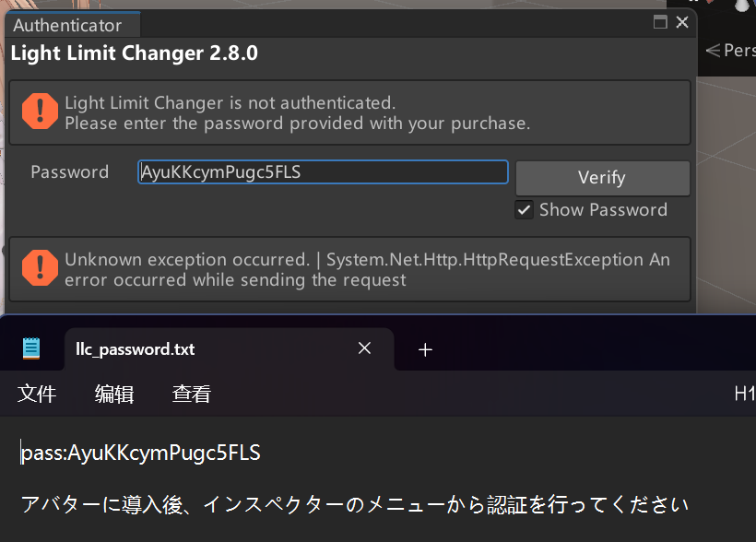Click the orange Unknown exception error icon

(x=40, y=268)
